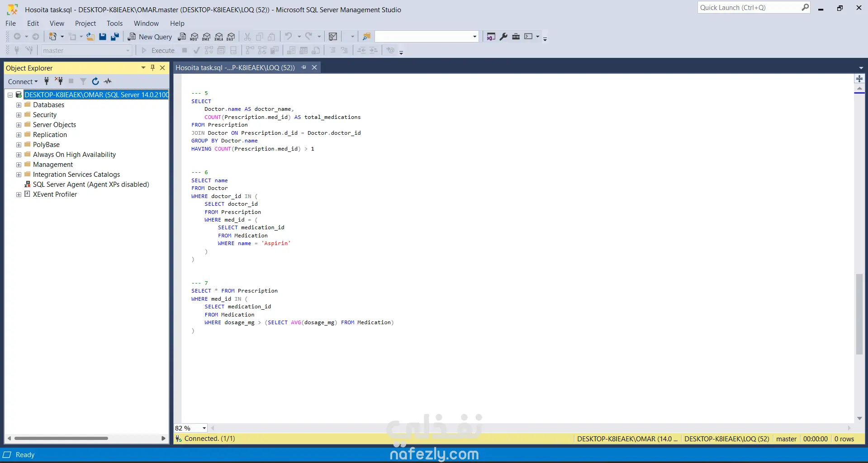Open the Project menu
868x463 pixels.
(85, 24)
